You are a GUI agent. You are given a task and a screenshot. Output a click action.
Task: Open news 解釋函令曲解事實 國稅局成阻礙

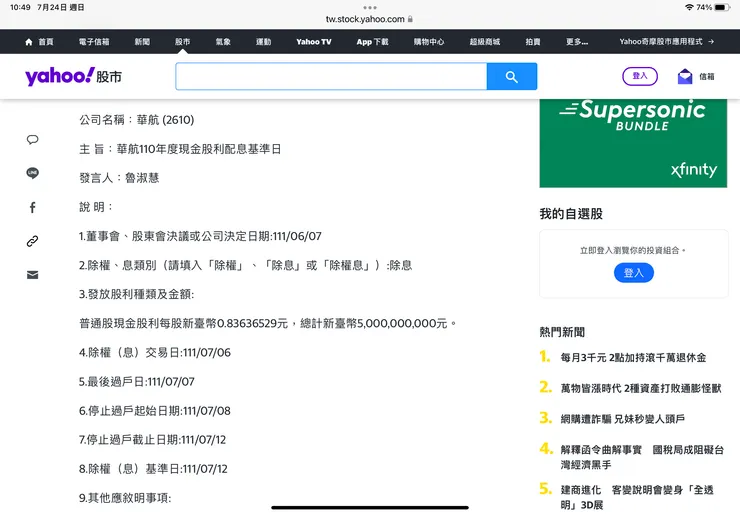(x=642, y=457)
